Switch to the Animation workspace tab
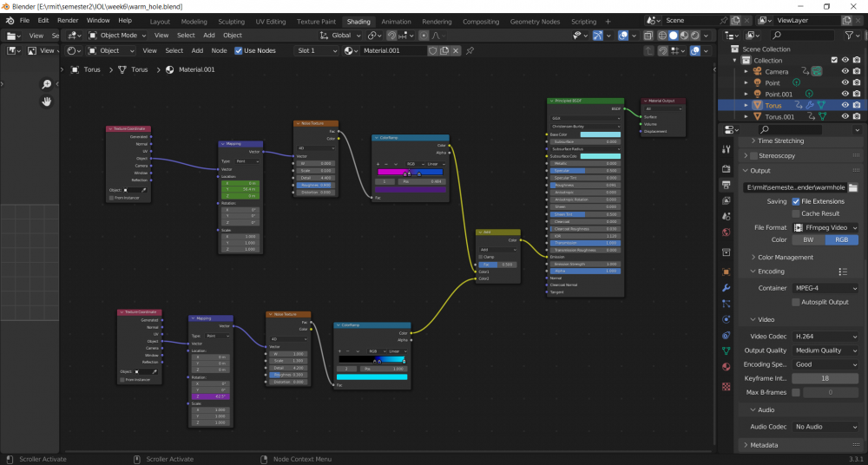The image size is (868, 465). coord(396,22)
